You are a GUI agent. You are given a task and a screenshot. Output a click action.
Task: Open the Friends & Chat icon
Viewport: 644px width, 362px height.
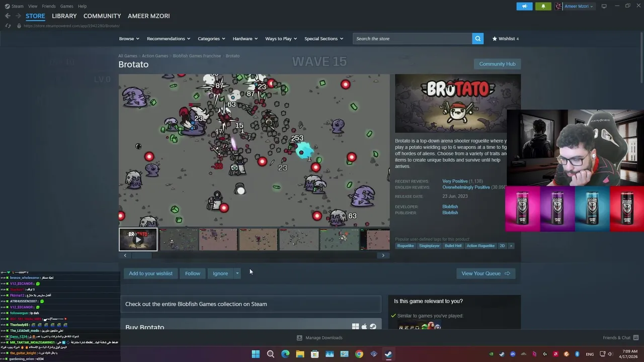[x=635, y=338]
